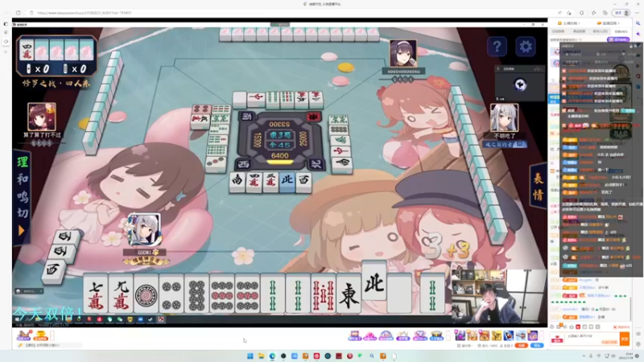
Task: Open the browser collections icon
Action: (605, 13)
